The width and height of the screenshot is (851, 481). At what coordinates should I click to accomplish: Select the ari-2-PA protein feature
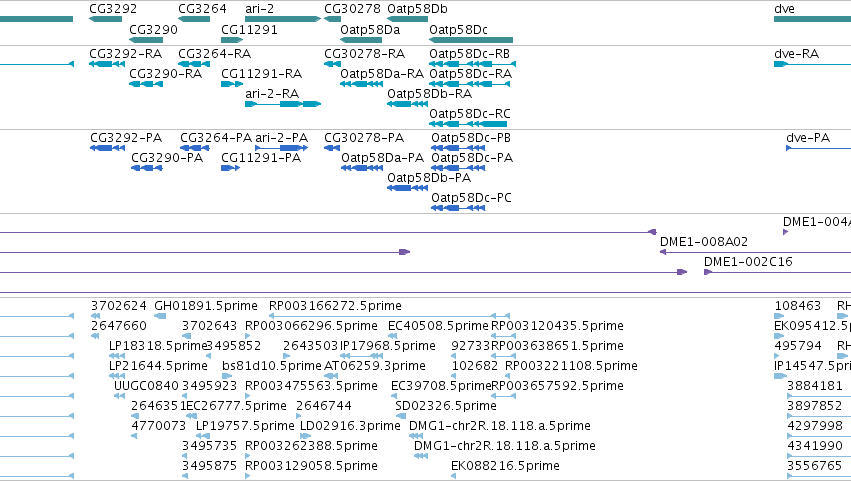pyautogui.click(x=282, y=148)
